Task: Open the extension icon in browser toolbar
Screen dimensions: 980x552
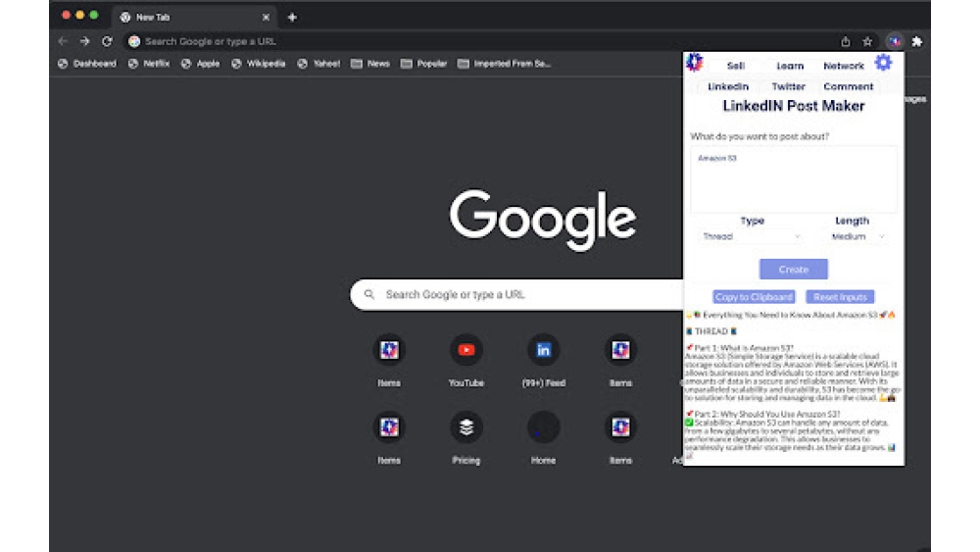Action: 895,41
